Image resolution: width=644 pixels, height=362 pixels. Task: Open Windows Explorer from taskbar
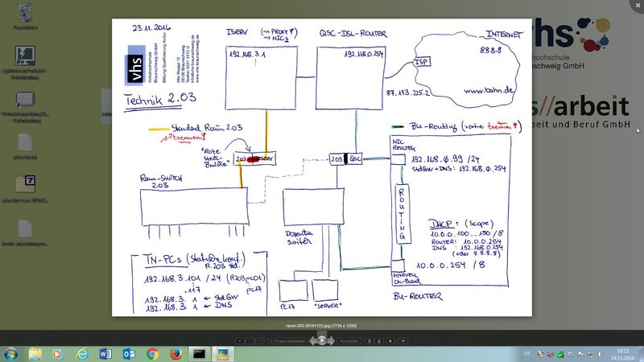click(35, 354)
